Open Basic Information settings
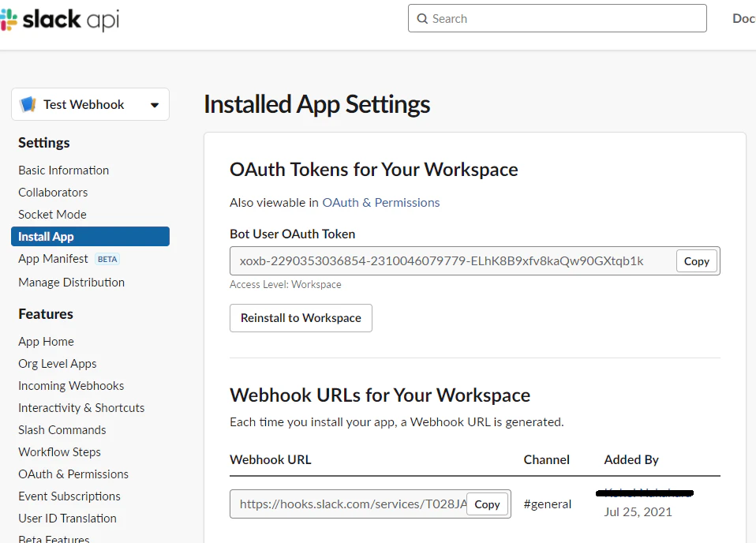756x543 pixels. pos(64,170)
